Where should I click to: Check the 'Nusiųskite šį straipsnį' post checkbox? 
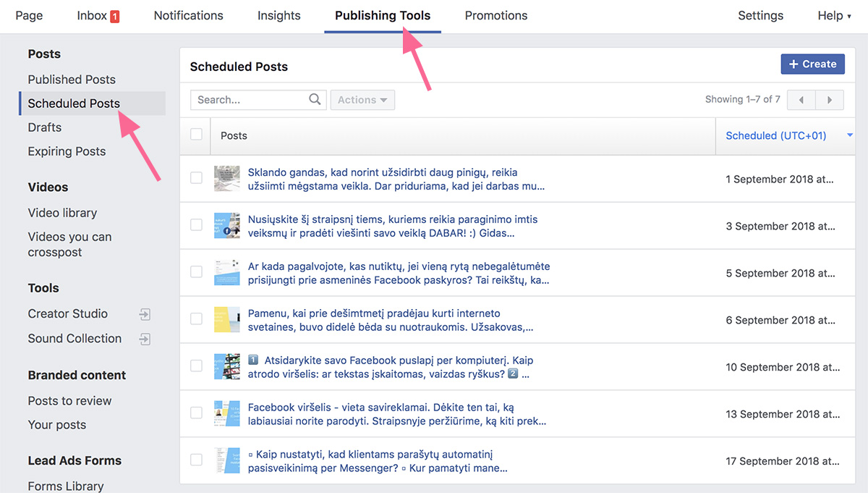tap(196, 225)
